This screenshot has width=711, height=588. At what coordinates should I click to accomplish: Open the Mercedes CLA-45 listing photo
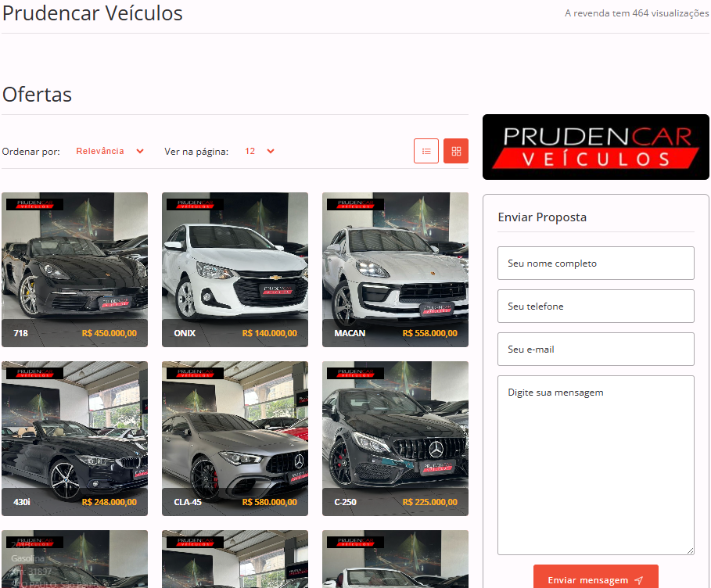click(x=235, y=426)
